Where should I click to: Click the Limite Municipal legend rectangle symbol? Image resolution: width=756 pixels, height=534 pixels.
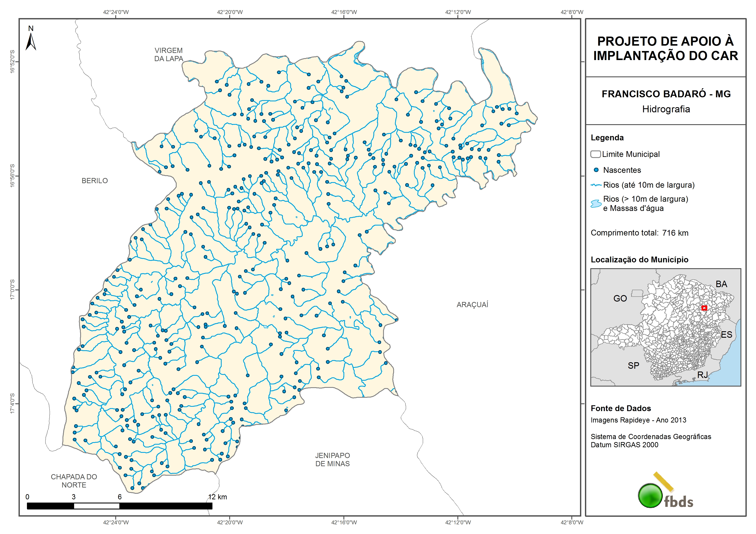click(x=595, y=154)
